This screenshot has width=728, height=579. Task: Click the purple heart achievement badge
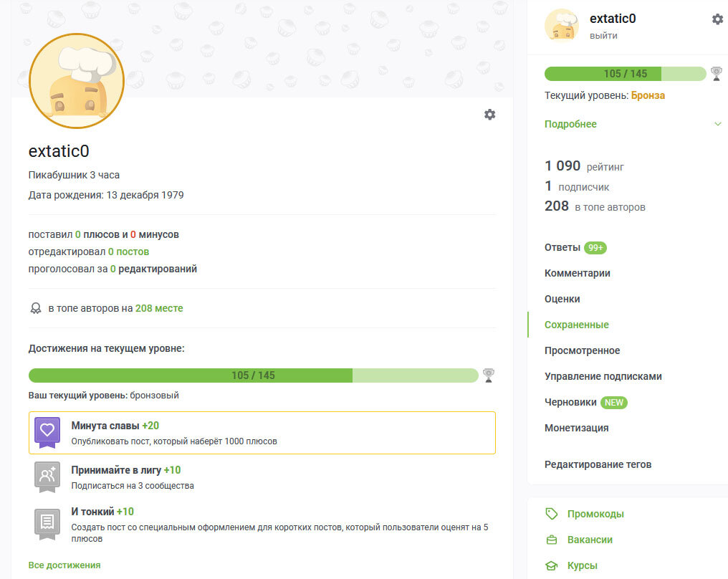(x=47, y=432)
